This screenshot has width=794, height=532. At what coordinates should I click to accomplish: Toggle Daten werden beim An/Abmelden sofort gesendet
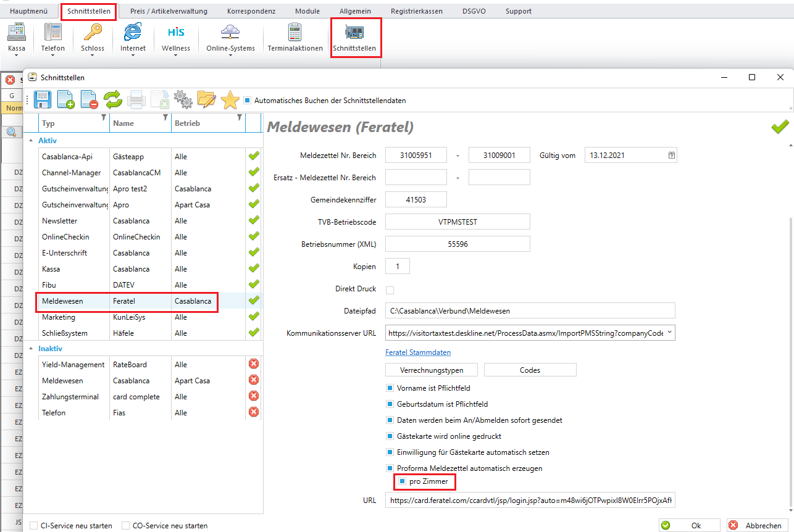[390, 420]
